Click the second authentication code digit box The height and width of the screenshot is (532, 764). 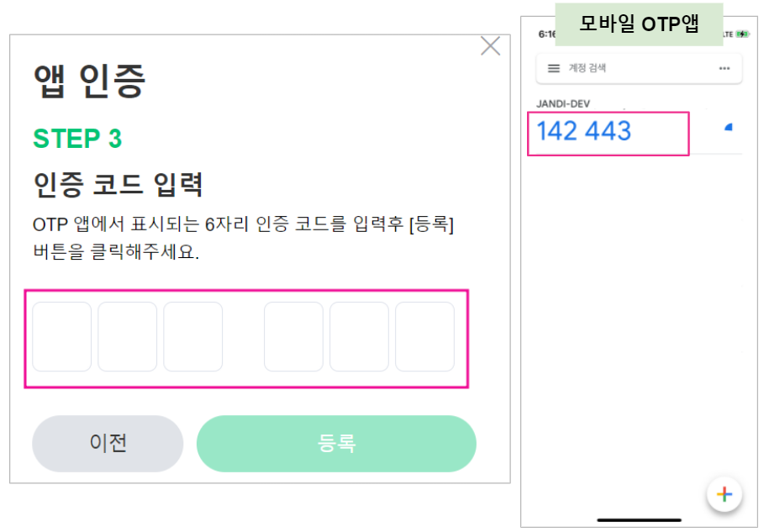coord(128,336)
